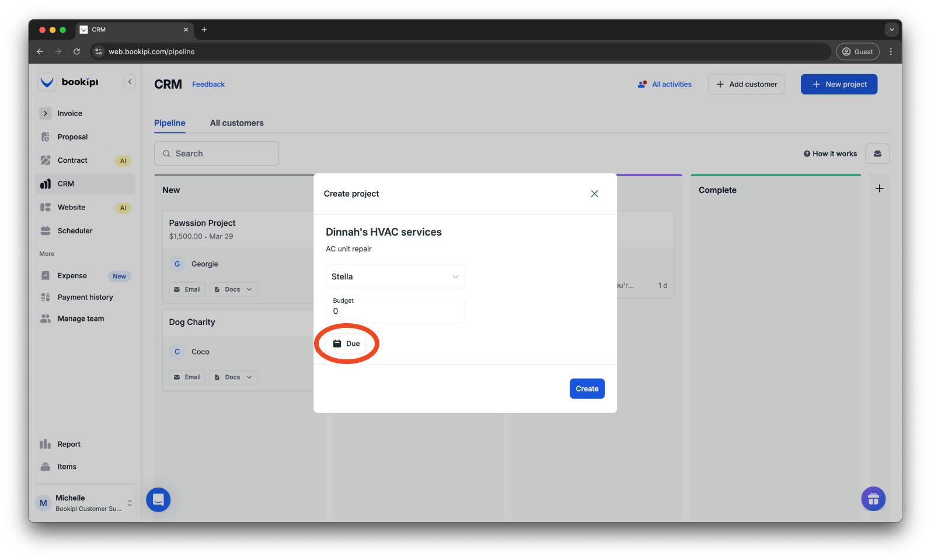Click the Guest profile button
931x560 pixels.
(857, 51)
